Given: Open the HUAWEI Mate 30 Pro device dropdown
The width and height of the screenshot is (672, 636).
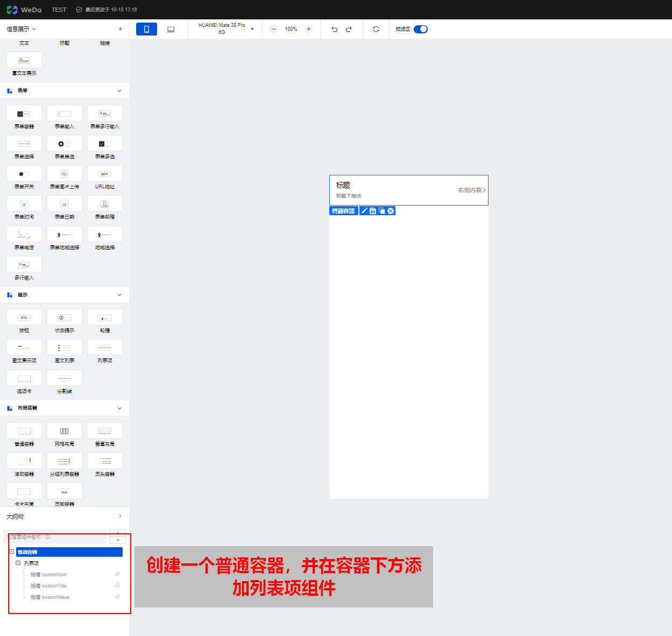Looking at the screenshot, I should pos(225,29).
